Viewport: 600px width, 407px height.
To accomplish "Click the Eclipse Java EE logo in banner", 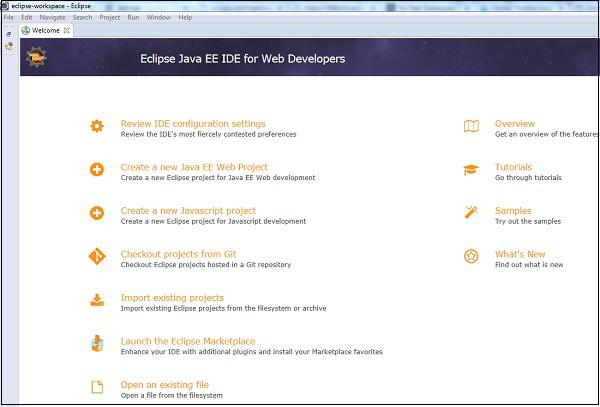I will coord(37,57).
